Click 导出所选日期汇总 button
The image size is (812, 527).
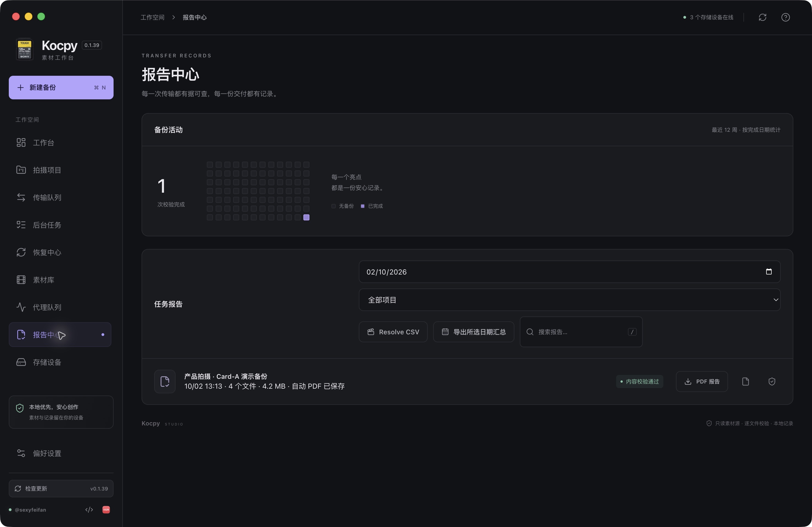tap(473, 332)
